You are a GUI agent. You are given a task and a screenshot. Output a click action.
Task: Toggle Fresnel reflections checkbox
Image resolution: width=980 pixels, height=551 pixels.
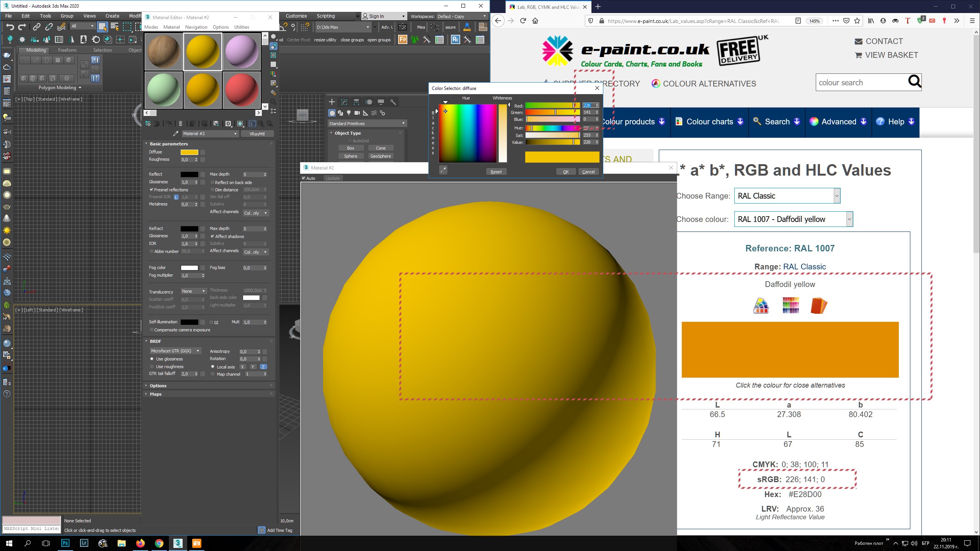point(151,190)
